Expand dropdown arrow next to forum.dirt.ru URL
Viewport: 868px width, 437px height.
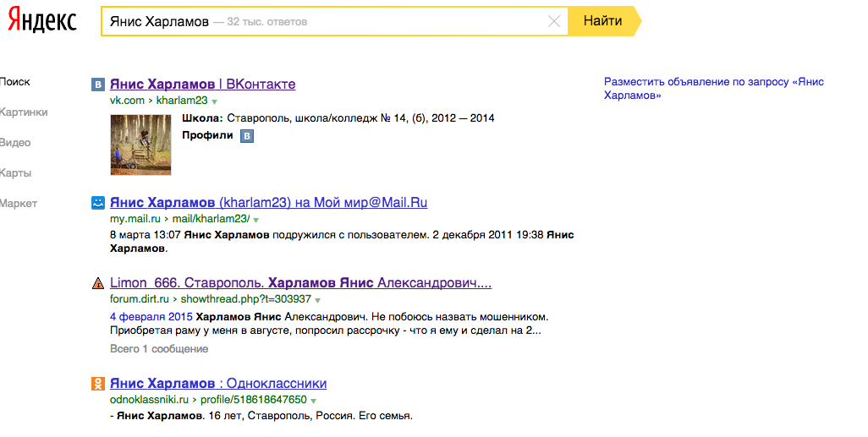click(x=318, y=300)
